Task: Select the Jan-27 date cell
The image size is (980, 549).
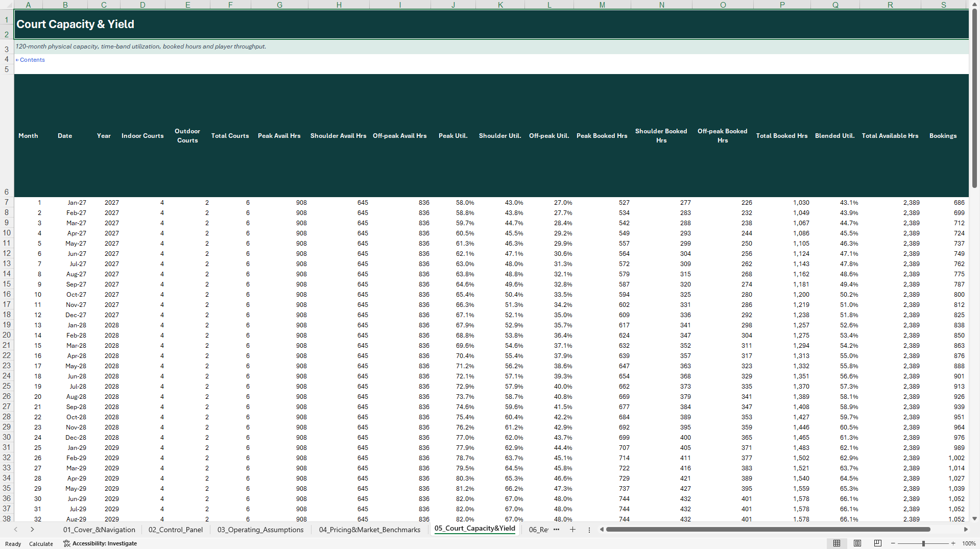Action: pos(65,203)
